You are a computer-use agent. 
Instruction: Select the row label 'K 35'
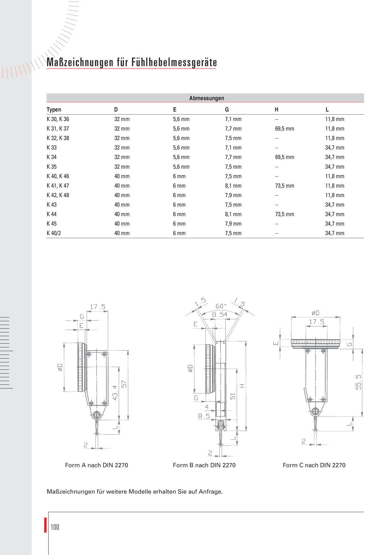tap(52, 167)
